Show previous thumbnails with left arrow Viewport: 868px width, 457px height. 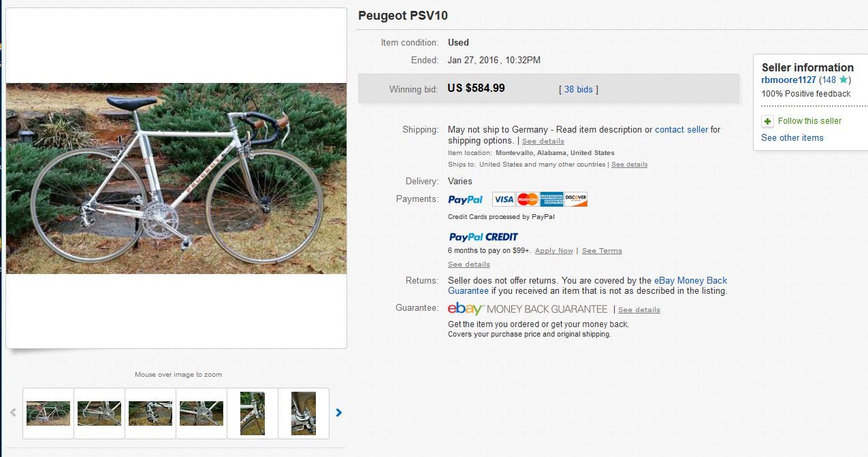point(13,413)
